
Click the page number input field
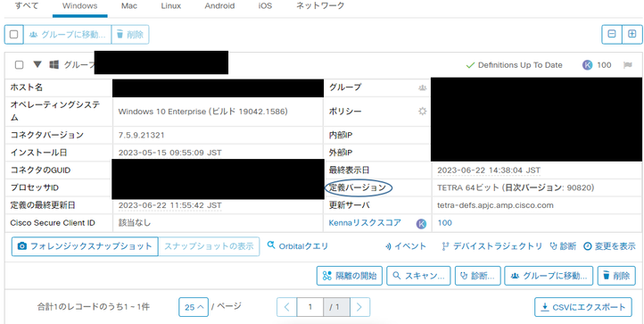click(310, 307)
